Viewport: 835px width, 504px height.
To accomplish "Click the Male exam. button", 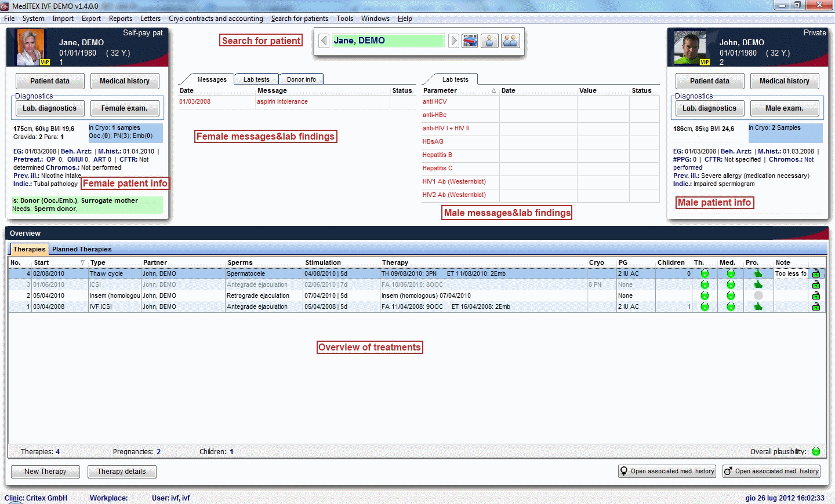I will [785, 108].
